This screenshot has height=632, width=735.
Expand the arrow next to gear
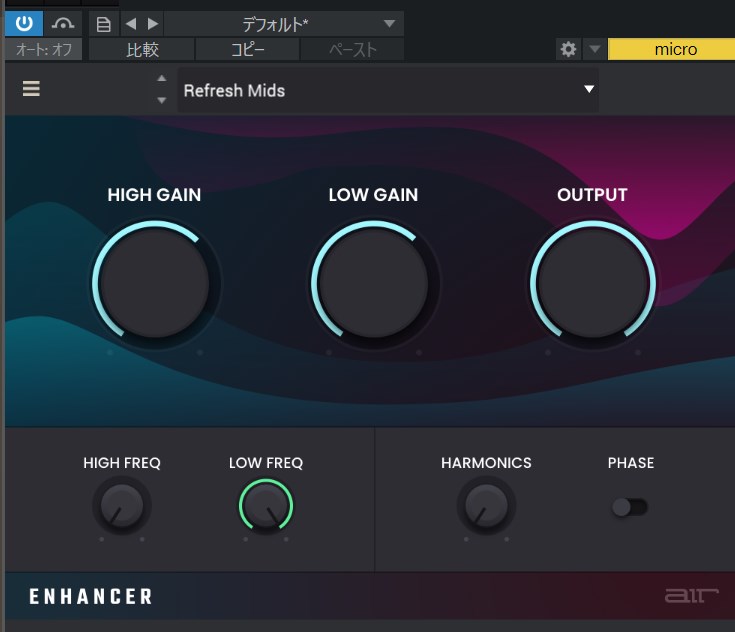[593, 49]
